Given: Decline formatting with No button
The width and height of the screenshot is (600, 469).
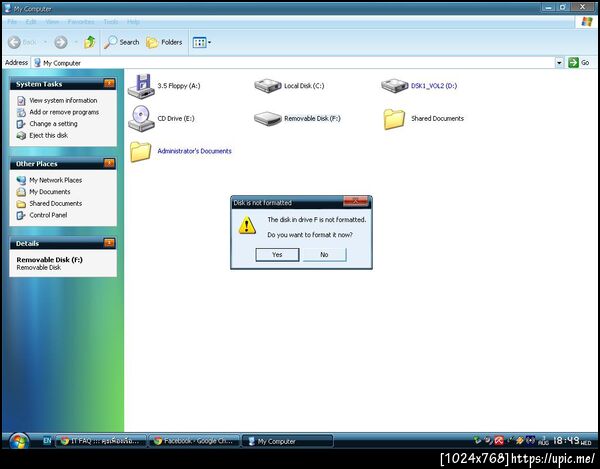Looking at the screenshot, I should pyautogui.click(x=324, y=255).
